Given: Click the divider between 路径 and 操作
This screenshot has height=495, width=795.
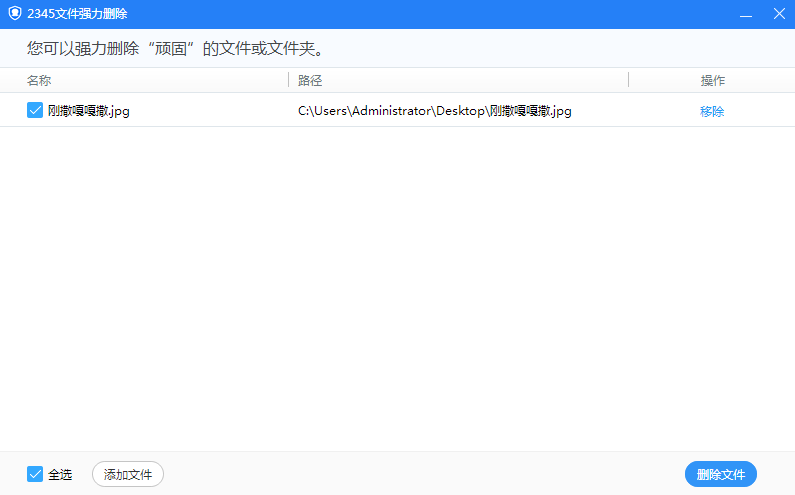Looking at the screenshot, I should (x=628, y=80).
